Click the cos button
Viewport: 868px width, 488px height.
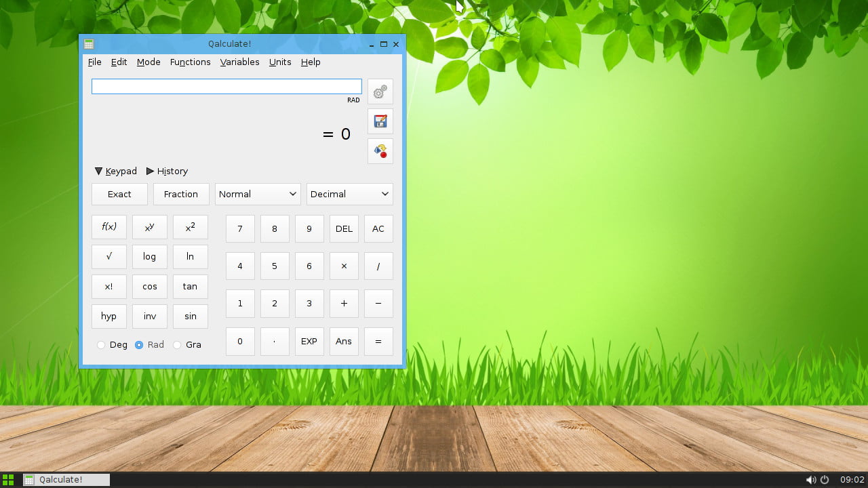click(x=150, y=287)
